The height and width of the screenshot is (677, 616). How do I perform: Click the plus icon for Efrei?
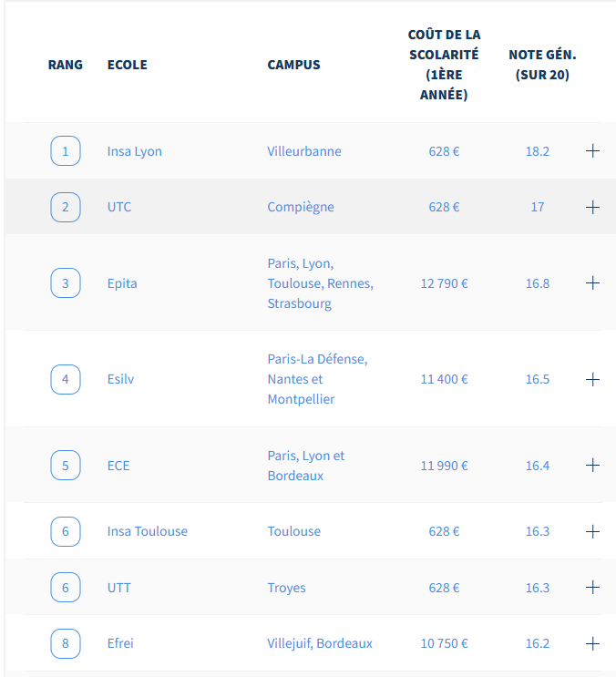(x=592, y=643)
